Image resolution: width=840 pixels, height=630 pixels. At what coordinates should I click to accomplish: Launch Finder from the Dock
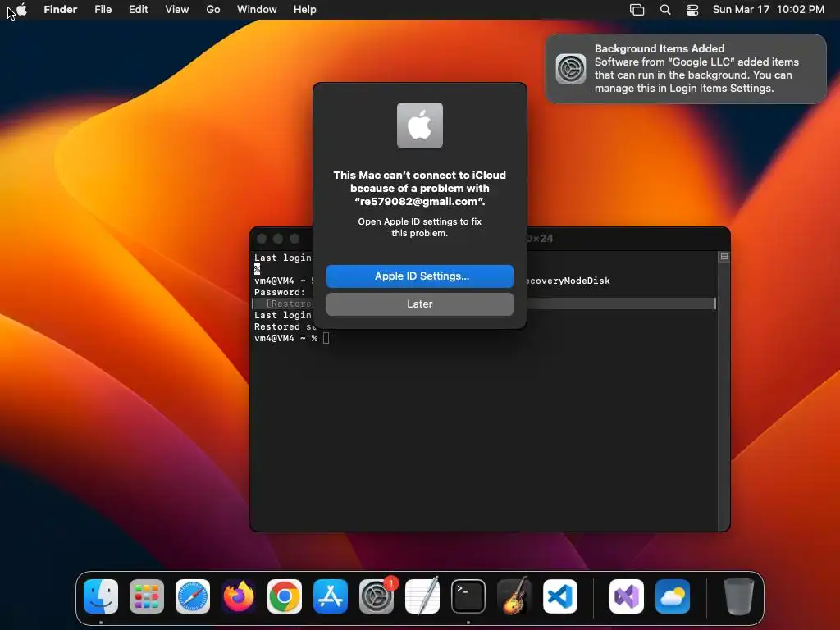coord(101,596)
